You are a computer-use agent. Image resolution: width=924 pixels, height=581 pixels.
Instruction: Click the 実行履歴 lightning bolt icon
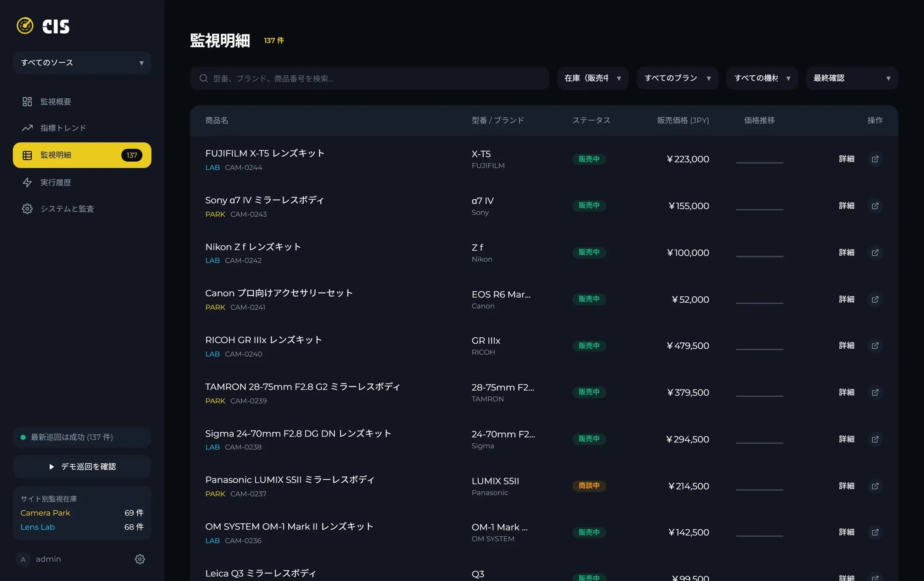click(x=27, y=183)
